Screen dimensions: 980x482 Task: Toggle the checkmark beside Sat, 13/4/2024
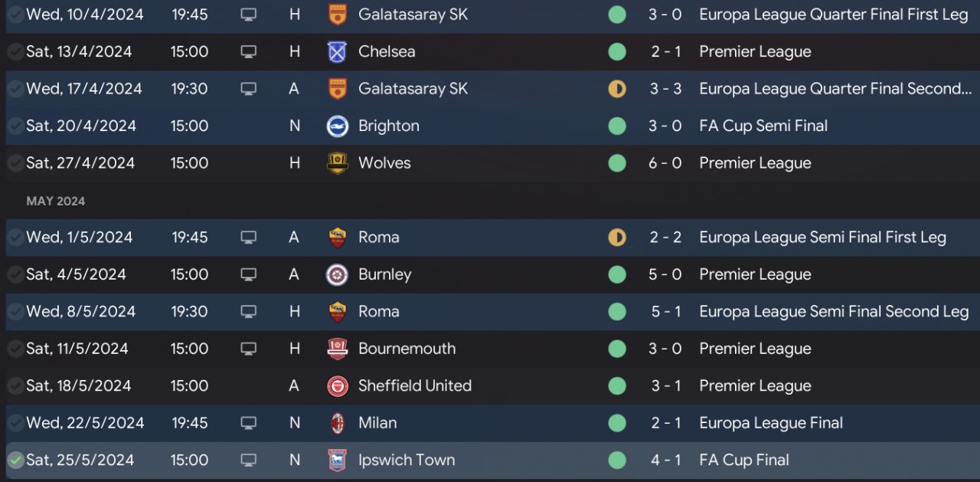click(15, 52)
